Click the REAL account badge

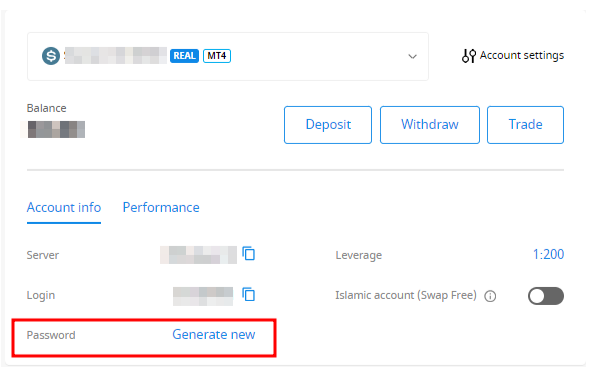184,56
